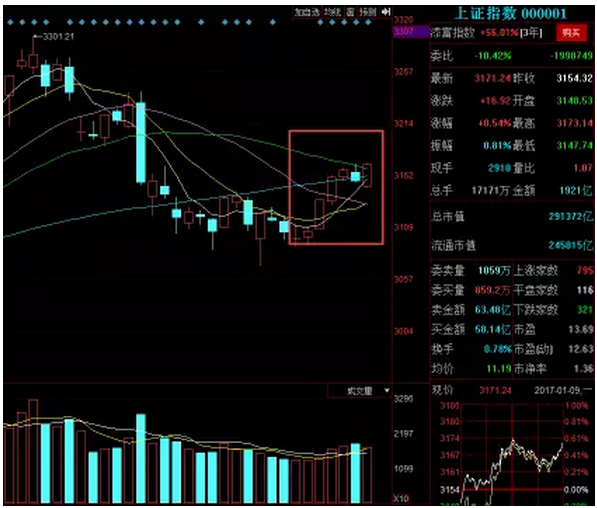Toggle the 均线 moving-average display

tap(332, 12)
